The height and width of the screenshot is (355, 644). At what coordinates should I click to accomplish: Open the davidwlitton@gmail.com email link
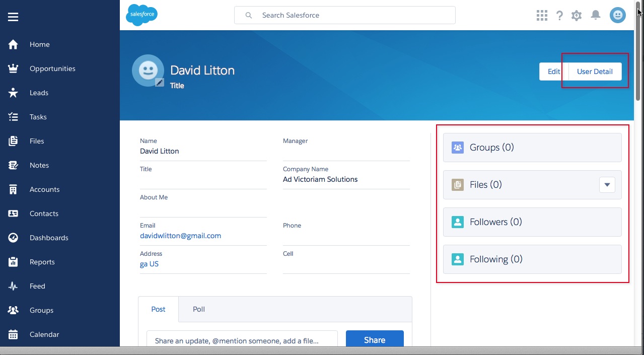coord(180,236)
